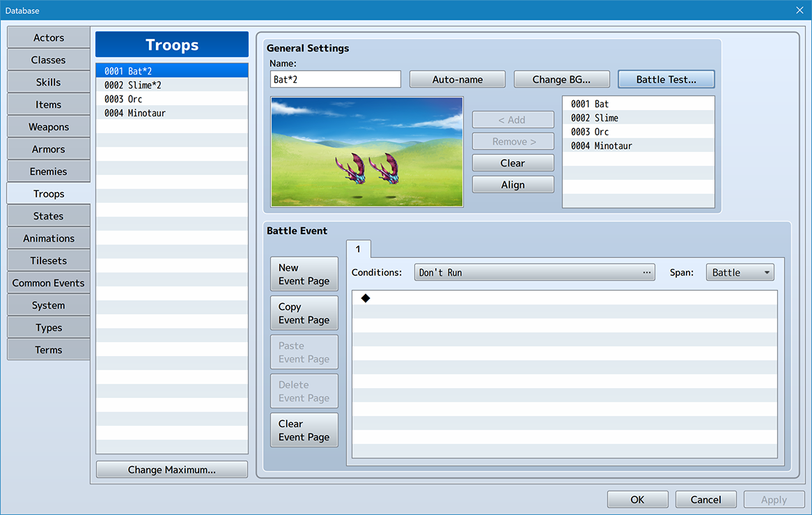Image resolution: width=812 pixels, height=515 pixels.
Task: Create a New Event Page
Action: pyautogui.click(x=304, y=274)
